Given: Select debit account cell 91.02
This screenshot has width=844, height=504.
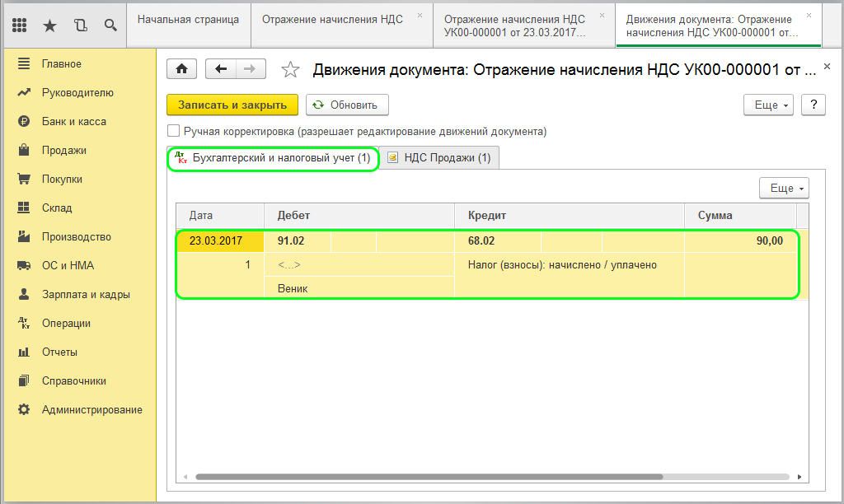Looking at the screenshot, I should 298,240.
